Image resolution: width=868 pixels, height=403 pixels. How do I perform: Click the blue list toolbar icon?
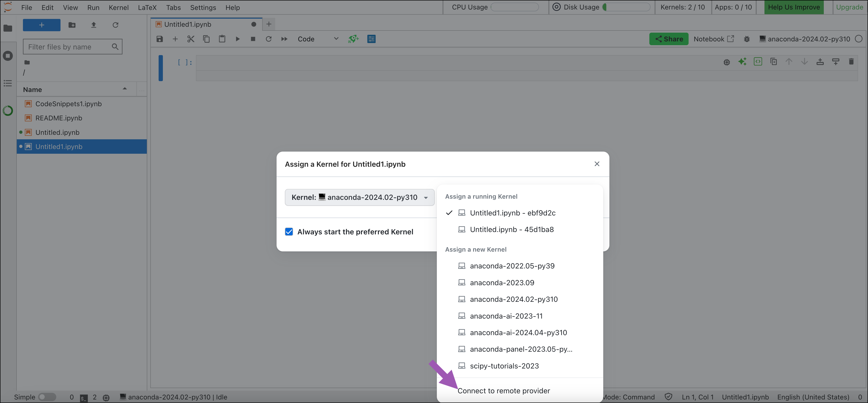[x=372, y=39]
